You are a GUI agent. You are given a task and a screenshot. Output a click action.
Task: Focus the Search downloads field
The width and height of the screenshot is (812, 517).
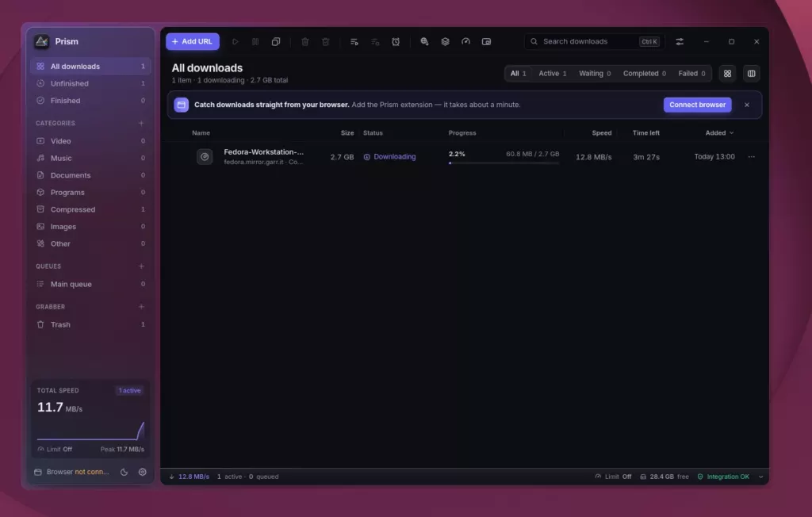pyautogui.click(x=595, y=41)
